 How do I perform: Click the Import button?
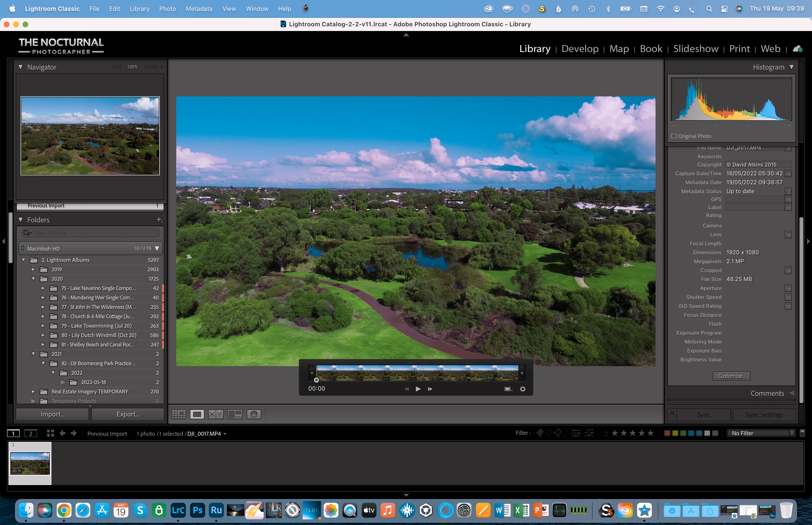(x=52, y=414)
